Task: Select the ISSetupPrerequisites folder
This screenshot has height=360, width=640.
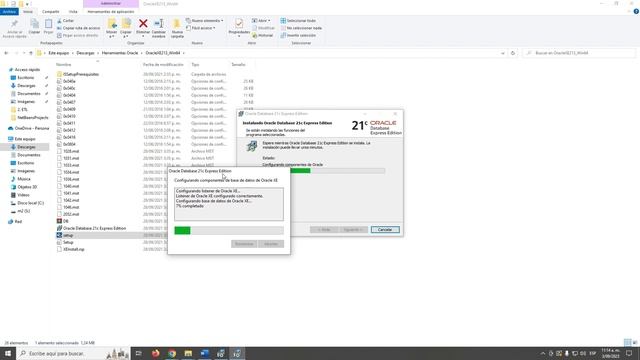Action: tap(81, 74)
